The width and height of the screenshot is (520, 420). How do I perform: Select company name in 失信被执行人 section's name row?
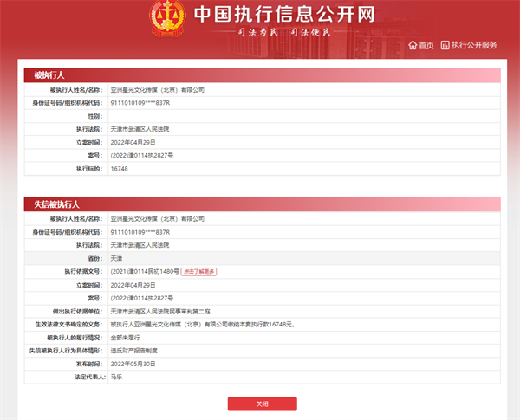click(x=158, y=219)
